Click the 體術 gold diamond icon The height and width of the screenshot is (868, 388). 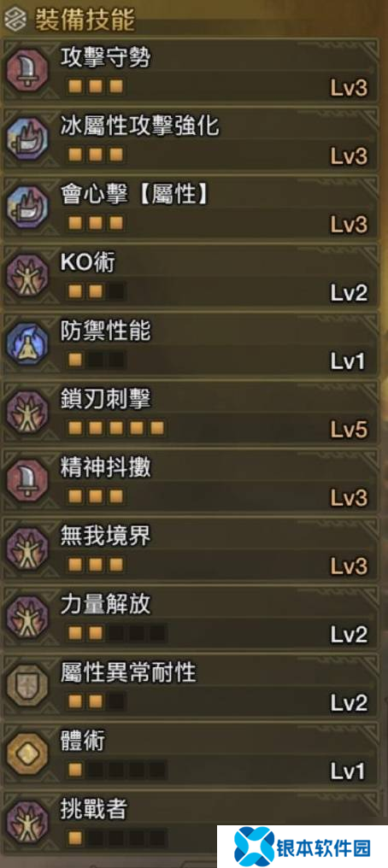(27, 754)
